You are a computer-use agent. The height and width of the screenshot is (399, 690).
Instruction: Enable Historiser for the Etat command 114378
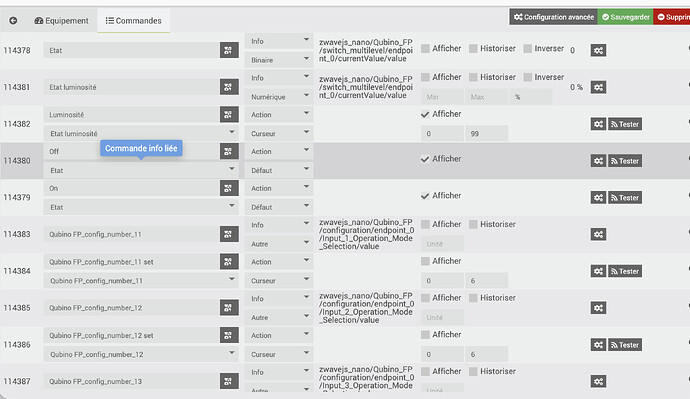[473, 48]
